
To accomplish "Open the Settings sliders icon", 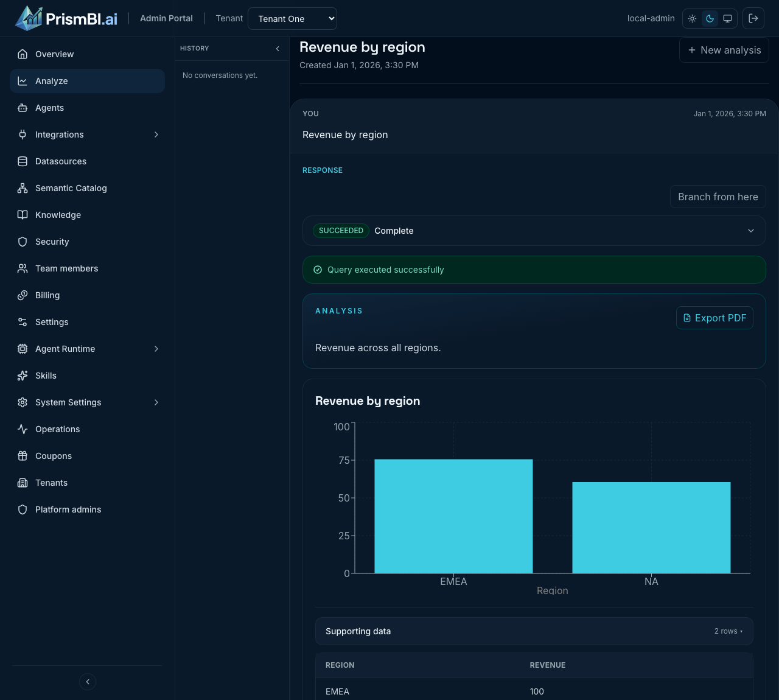I will [23, 322].
